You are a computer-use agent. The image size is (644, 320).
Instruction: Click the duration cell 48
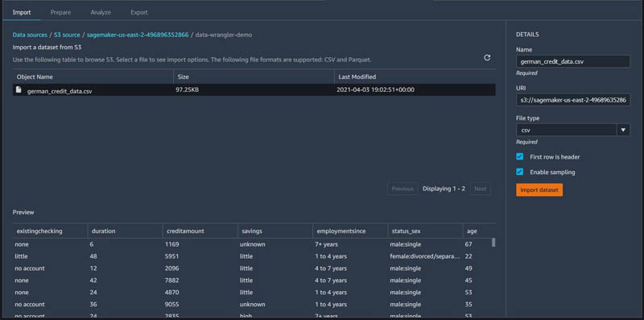click(x=93, y=256)
